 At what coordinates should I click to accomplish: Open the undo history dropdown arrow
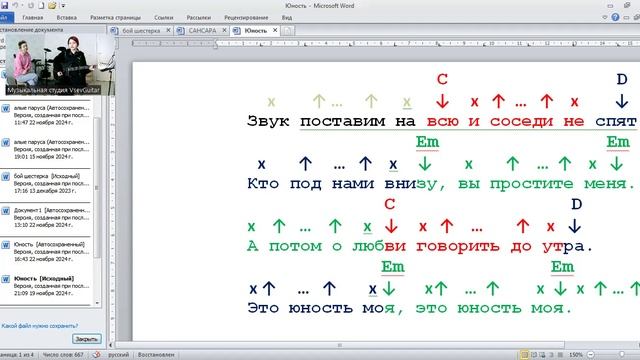point(22,6)
